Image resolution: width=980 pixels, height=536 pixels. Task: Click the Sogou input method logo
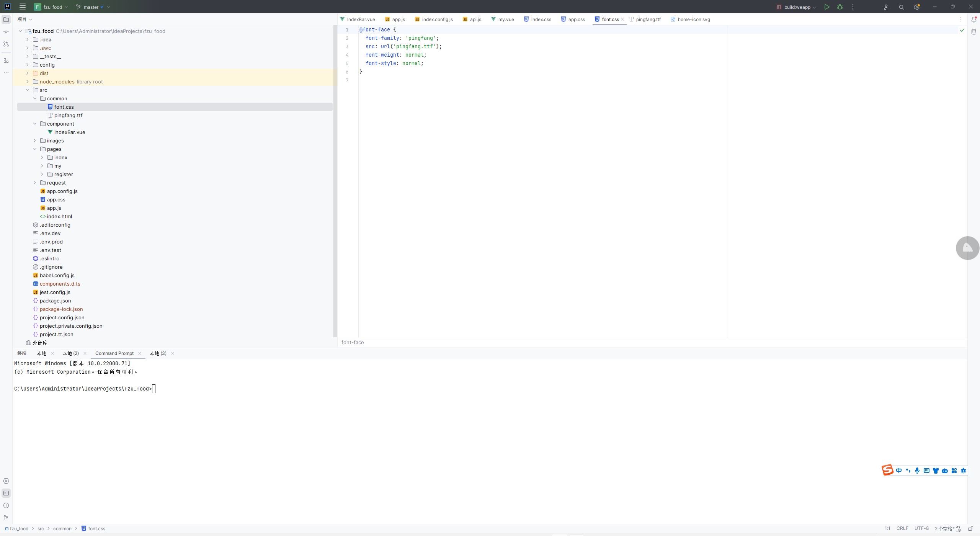coord(887,470)
